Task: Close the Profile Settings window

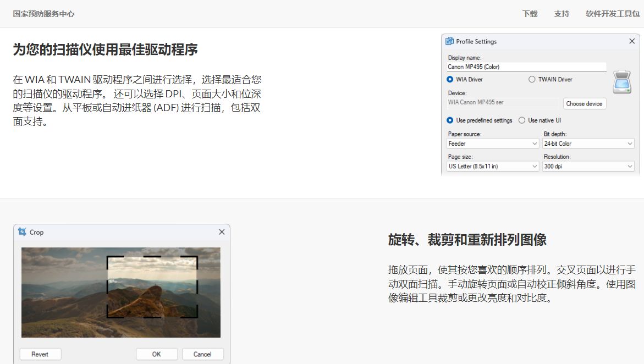Action: [632, 41]
